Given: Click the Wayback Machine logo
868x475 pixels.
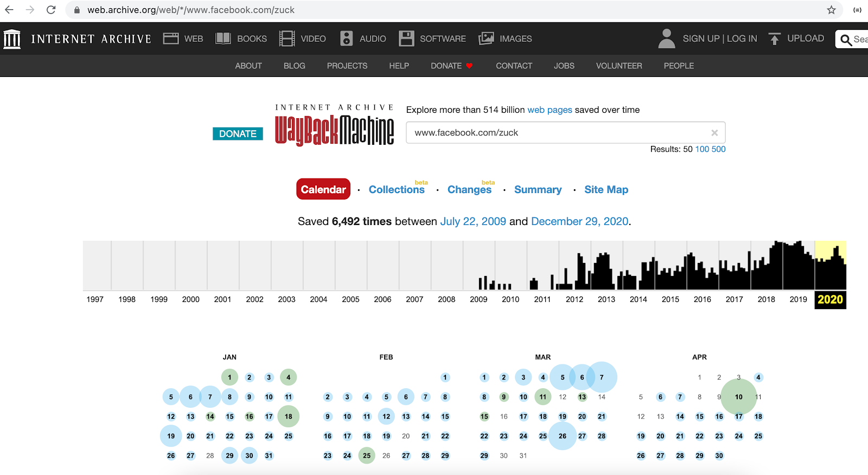Looking at the screenshot, I should pos(334,125).
